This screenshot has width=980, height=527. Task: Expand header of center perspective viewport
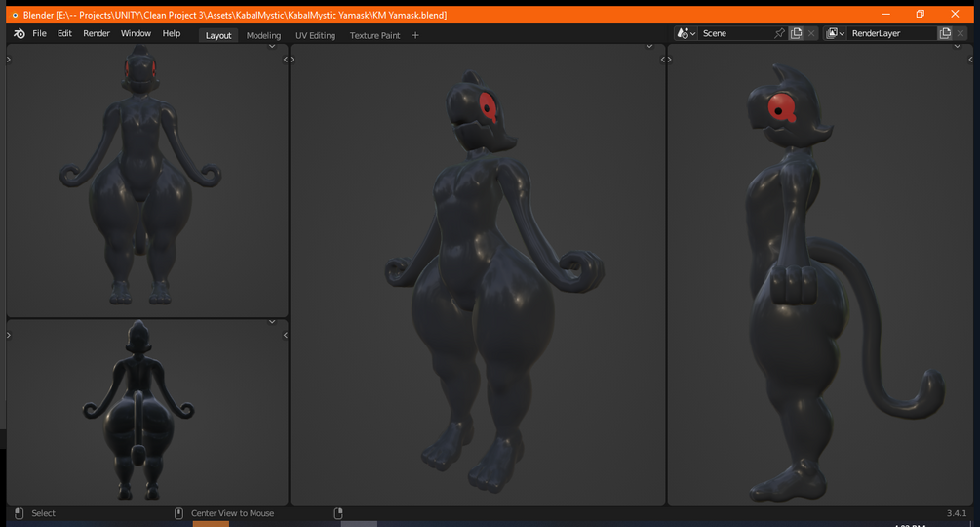649,46
